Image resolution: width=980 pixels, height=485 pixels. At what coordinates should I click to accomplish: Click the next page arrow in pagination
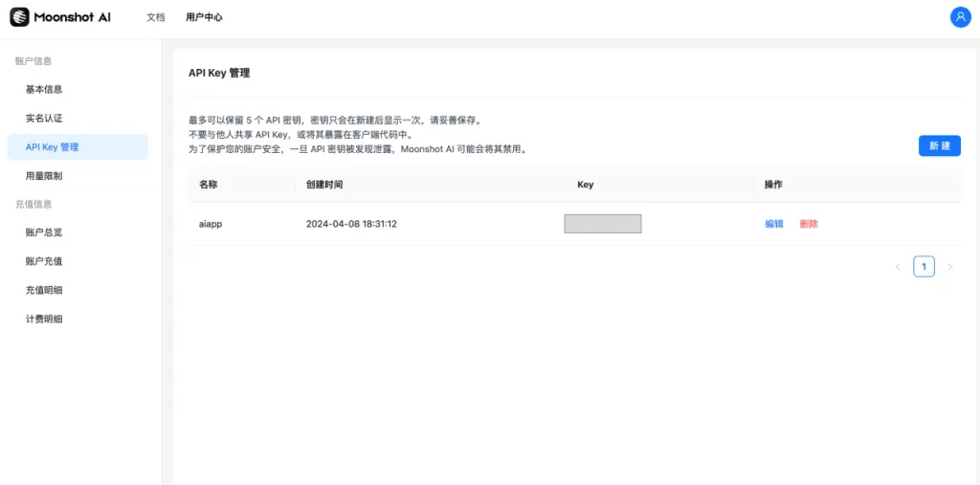[949, 267]
